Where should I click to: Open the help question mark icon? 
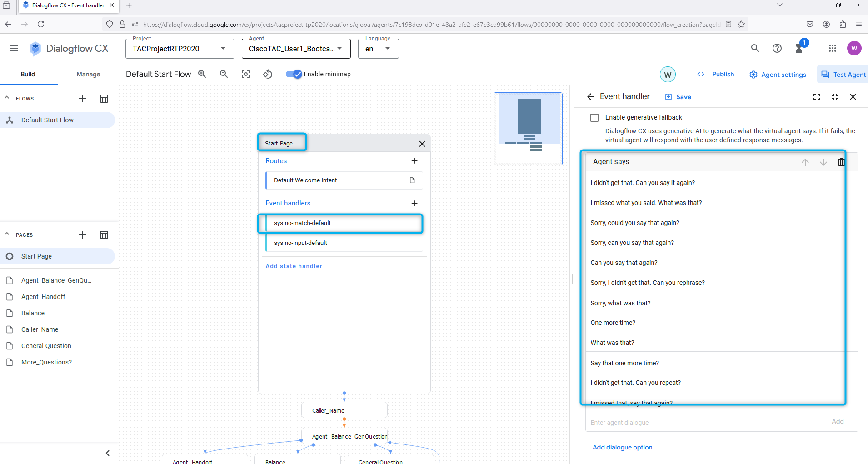[777, 48]
